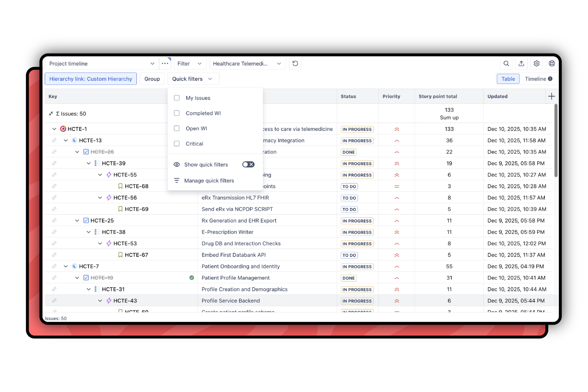Click the bookmark icon on HCTE-69

pos(120,209)
